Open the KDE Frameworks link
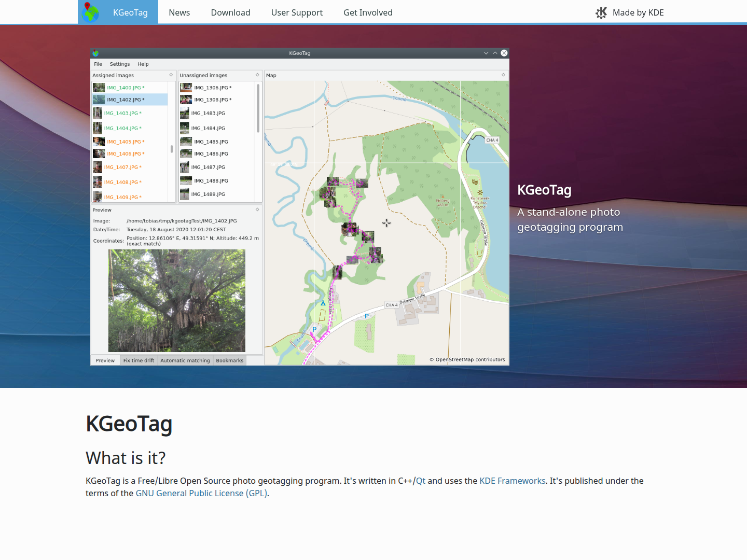 (x=513, y=481)
